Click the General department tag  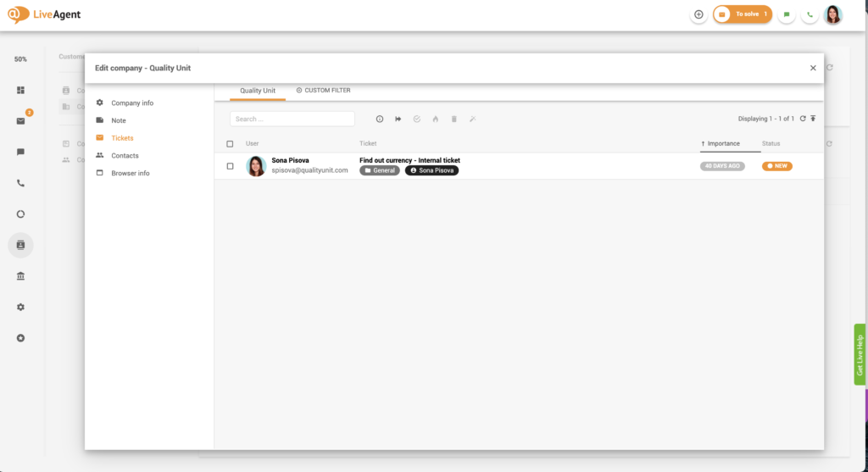(x=380, y=170)
